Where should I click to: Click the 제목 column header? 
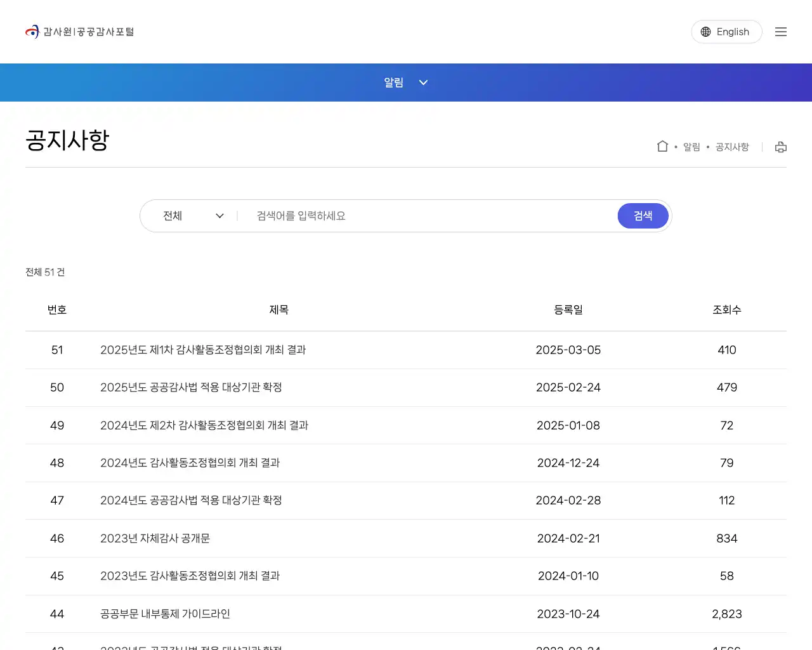279,310
